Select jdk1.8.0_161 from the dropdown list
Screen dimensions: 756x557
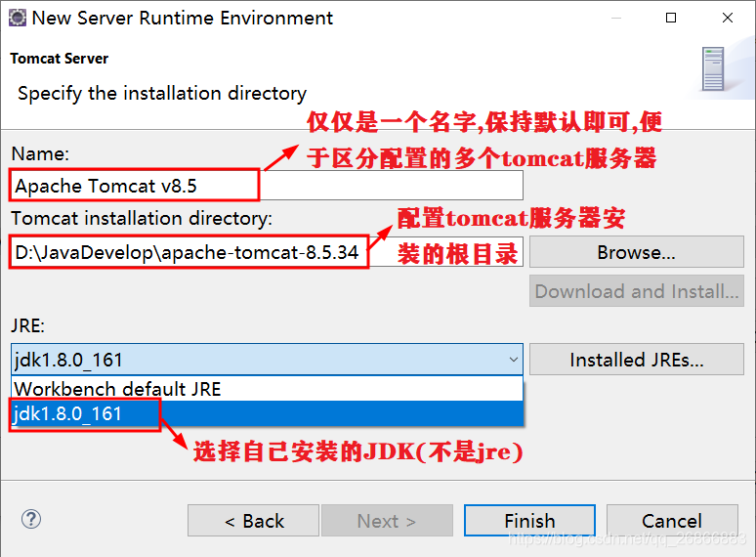tap(267, 413)
